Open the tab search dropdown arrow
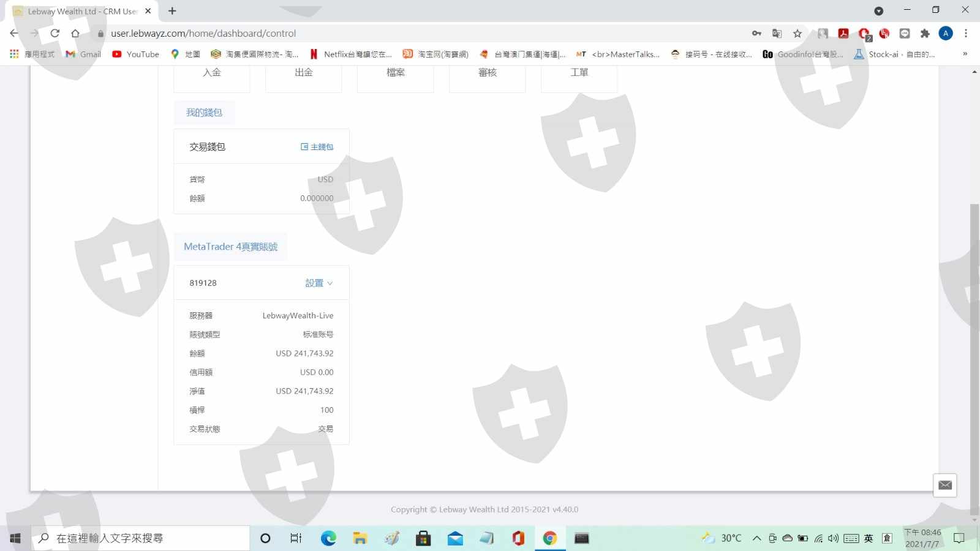980x551 pixels. coord(879,11)
